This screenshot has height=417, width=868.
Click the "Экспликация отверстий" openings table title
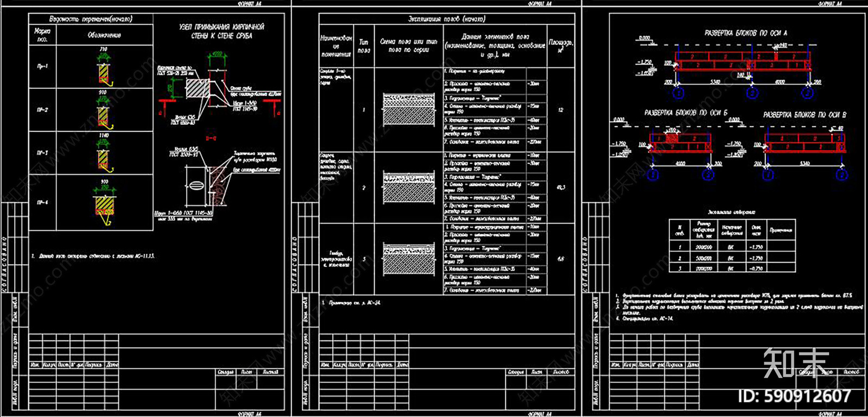pos(731,212)
